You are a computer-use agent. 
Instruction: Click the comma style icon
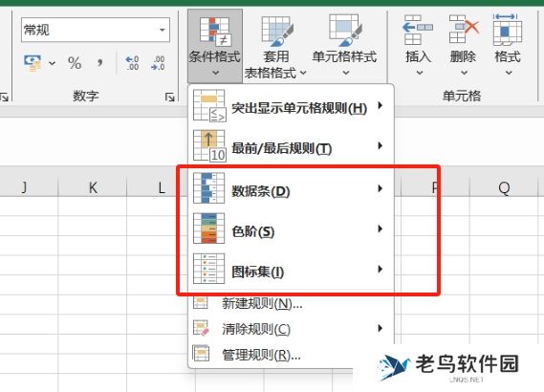tap(100, 63)
